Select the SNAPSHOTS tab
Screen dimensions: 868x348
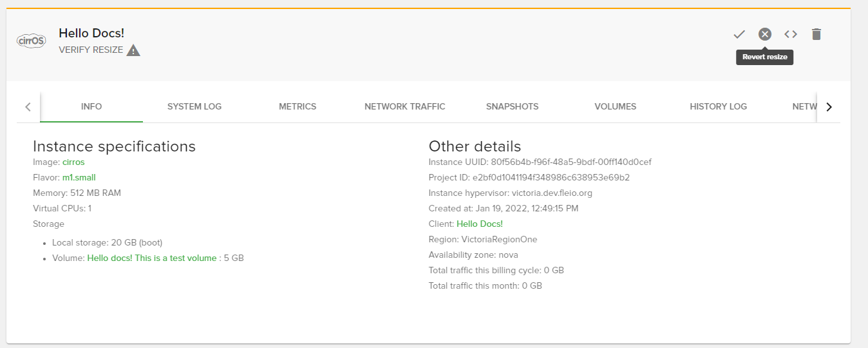[x=512, y=106]
